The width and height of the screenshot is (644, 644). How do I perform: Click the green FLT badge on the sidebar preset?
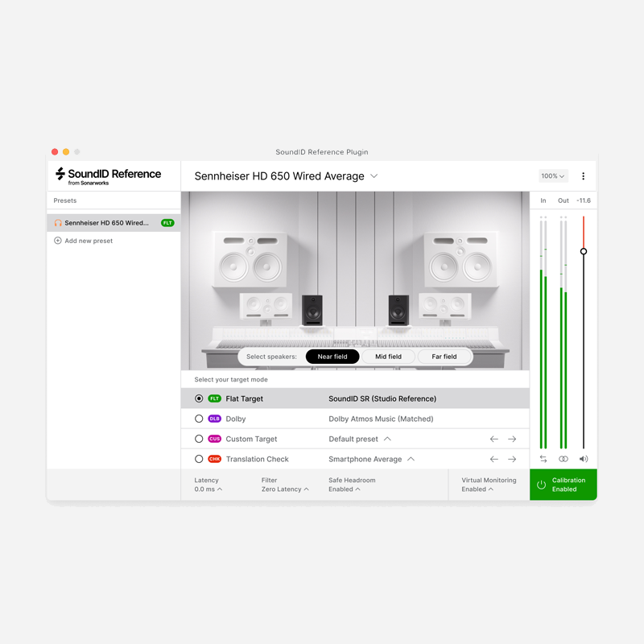pyautogui.click(x=167, y=222)
